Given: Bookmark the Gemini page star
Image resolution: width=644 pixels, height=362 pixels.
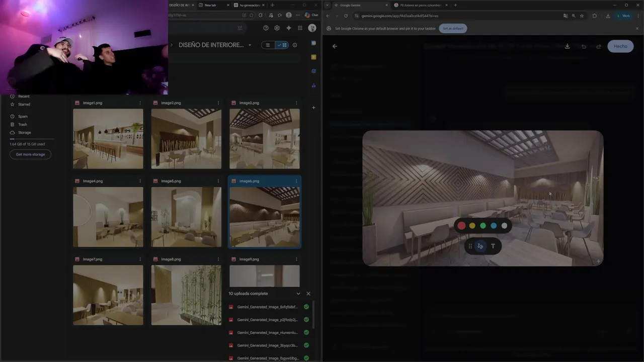Looking at the screenshot, I should (x=582, y=16).
